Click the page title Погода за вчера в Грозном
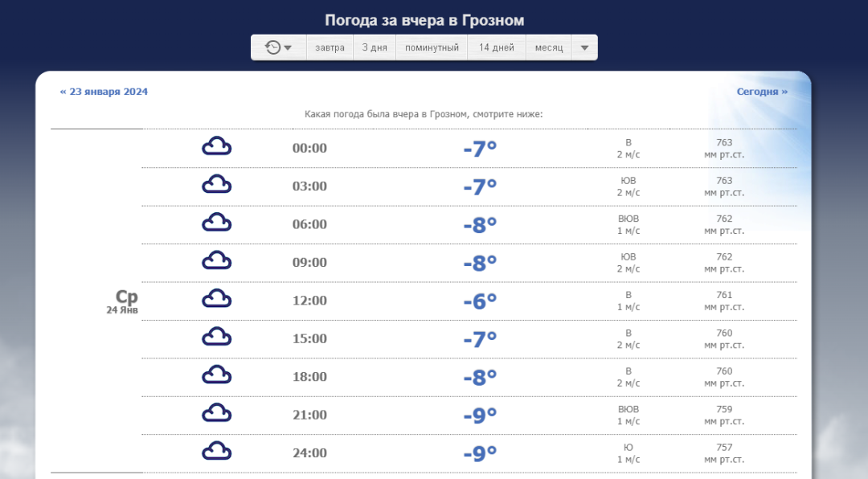 (x=424, y=20)
